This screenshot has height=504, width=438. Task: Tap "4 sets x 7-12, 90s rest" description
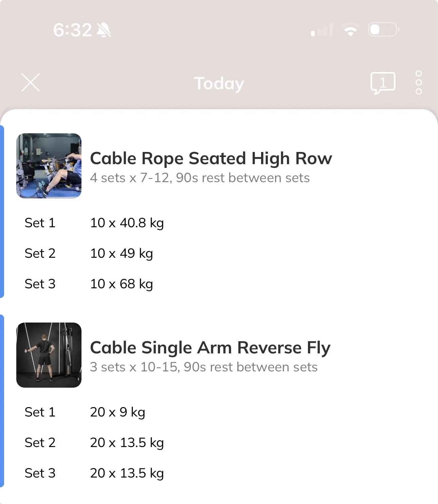tap(200, 178)
